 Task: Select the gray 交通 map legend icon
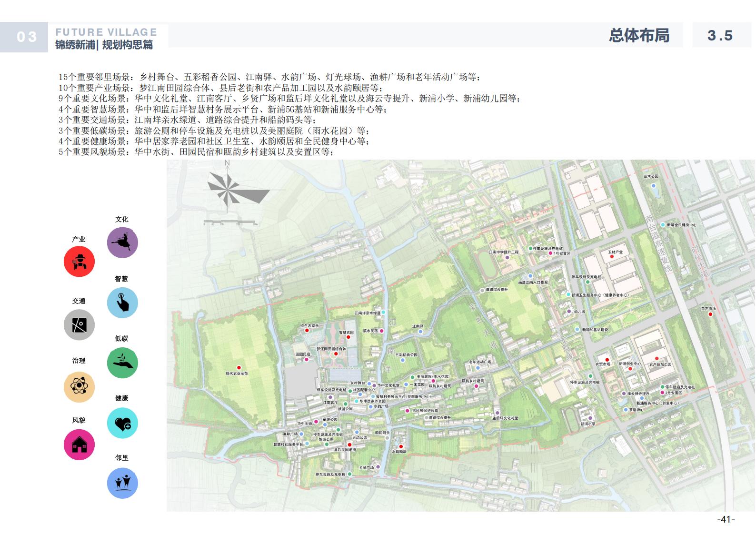(x=79, y=324)
